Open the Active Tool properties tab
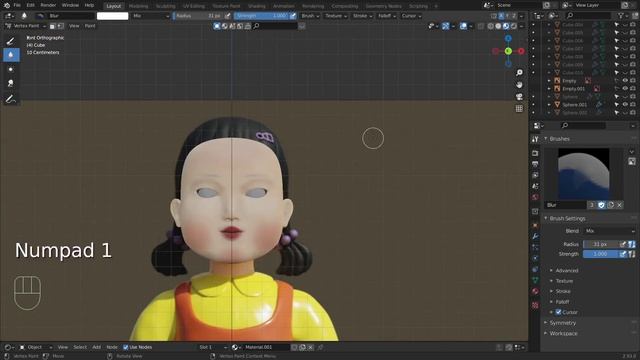640x360 pixels. 535,139
